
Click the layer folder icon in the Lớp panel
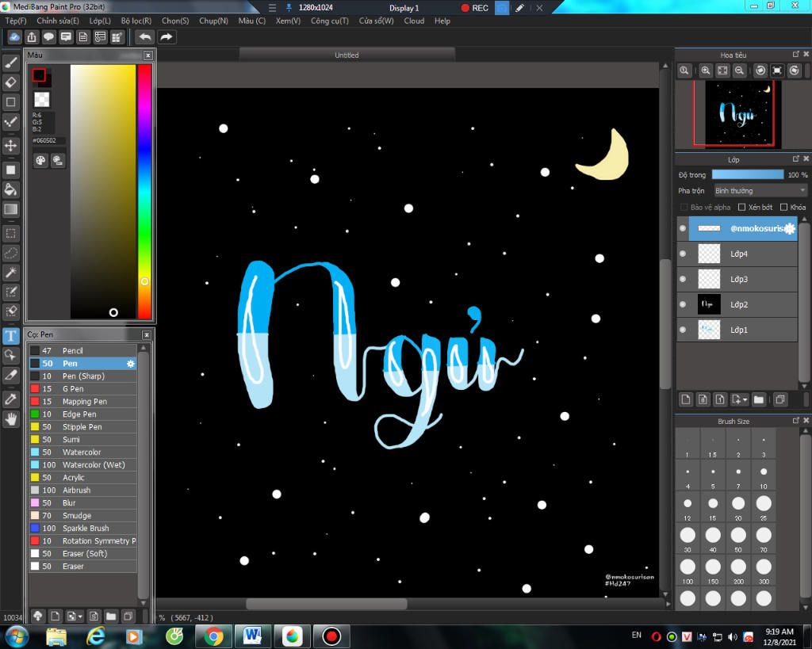(x=759, y=399)
